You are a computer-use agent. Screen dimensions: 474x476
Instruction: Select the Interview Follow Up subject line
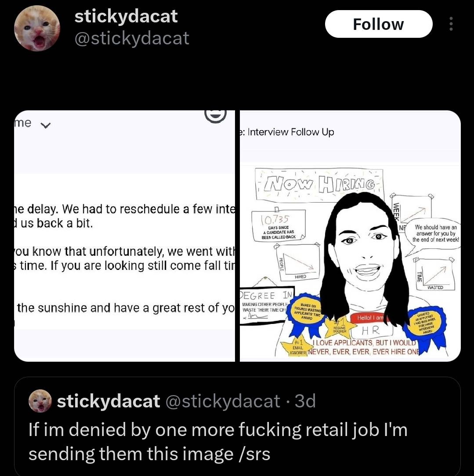click(287, 132)
